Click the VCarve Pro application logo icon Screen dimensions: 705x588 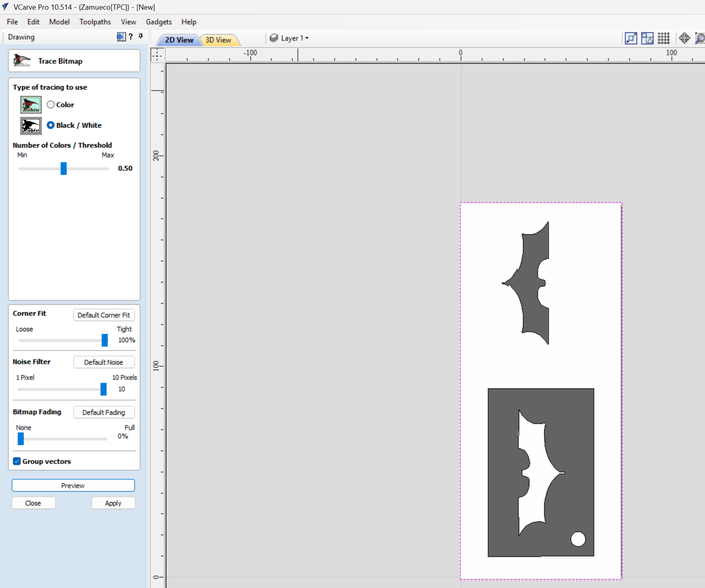(x=5, y=7)
